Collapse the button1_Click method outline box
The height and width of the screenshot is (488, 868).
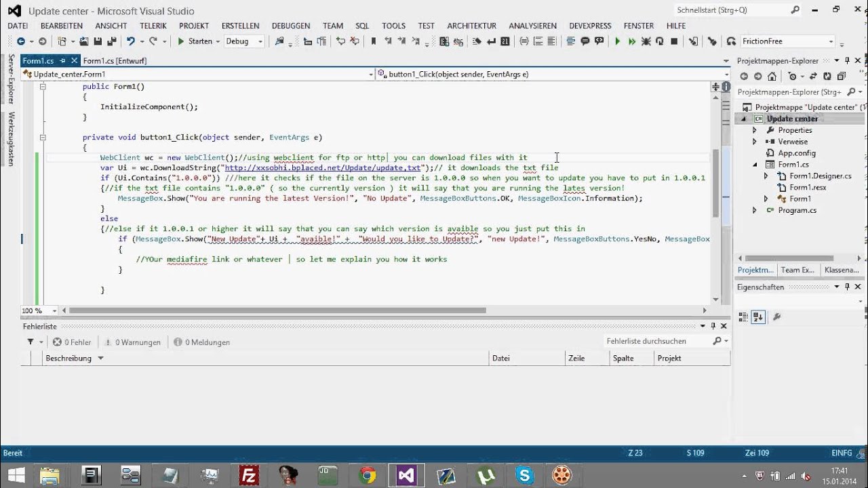pos(43,138)
